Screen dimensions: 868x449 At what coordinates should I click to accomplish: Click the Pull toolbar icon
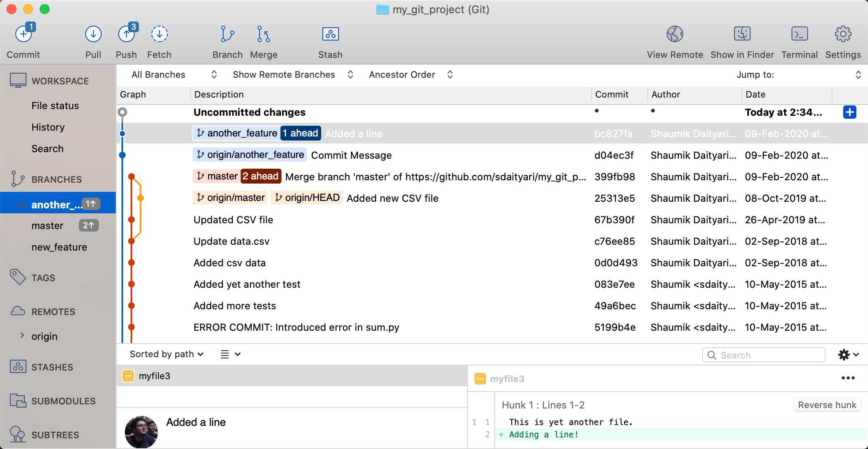93,34
